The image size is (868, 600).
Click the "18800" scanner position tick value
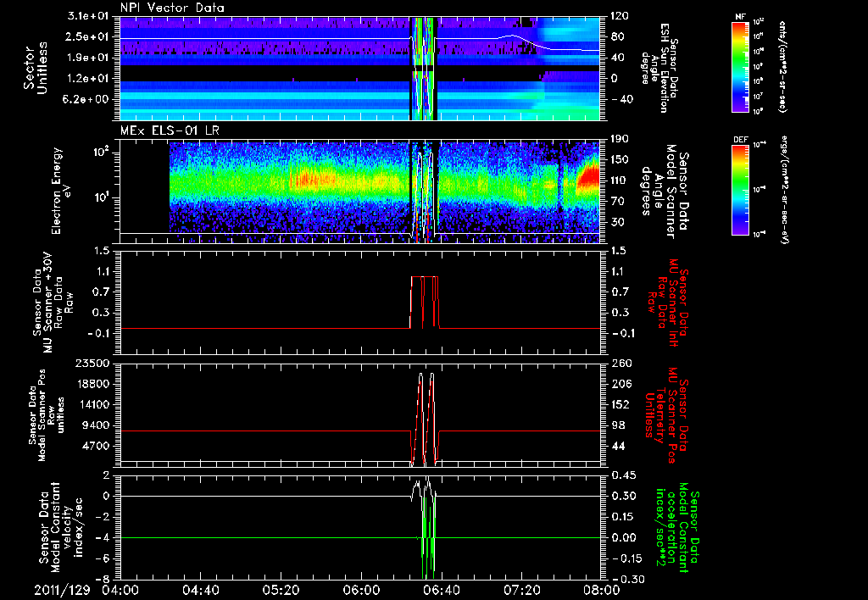click(93, 384)
